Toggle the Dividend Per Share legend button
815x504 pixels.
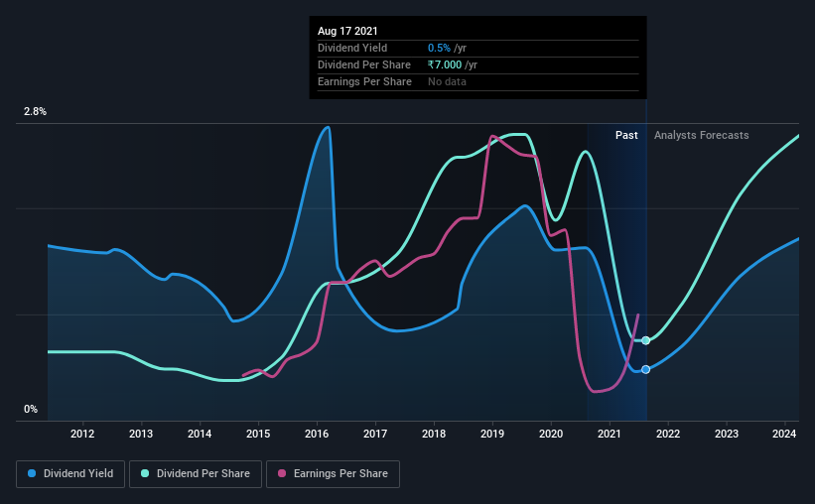(x=196, y=474)
